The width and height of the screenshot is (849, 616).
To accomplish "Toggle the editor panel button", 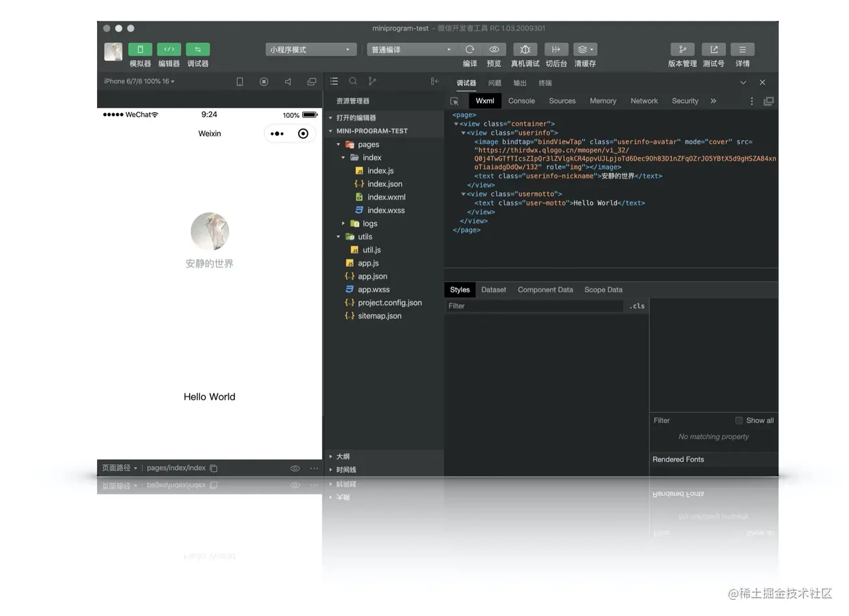I will tap(169, 49).
